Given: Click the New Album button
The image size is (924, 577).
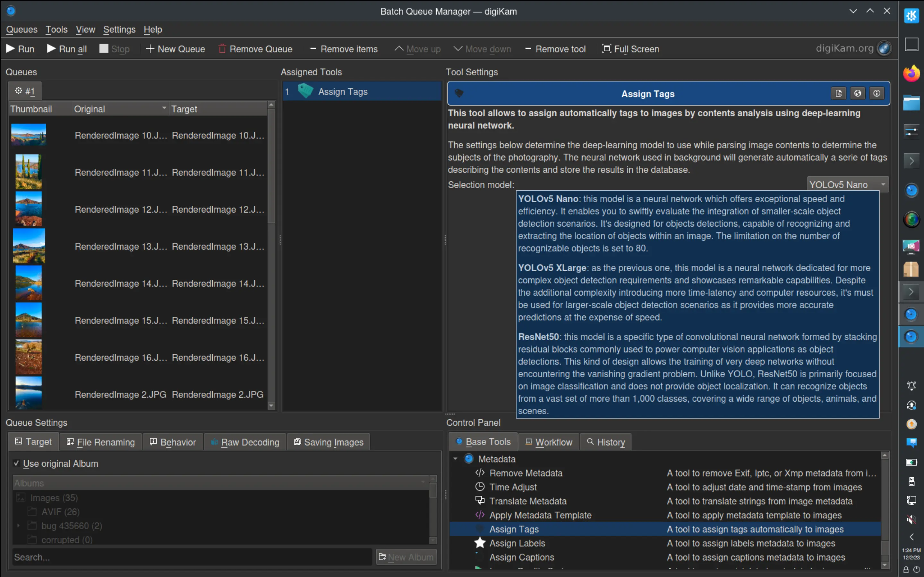Looking at the screenshot, I should (406, 557).
